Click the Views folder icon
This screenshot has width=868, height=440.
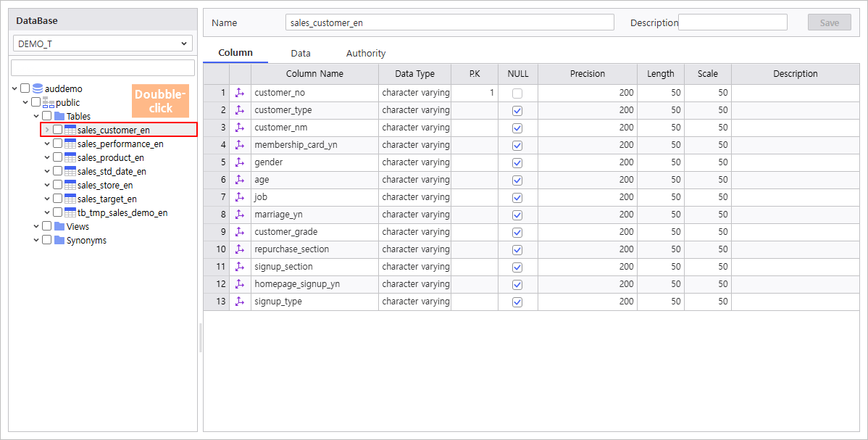[x=59, y=226]
